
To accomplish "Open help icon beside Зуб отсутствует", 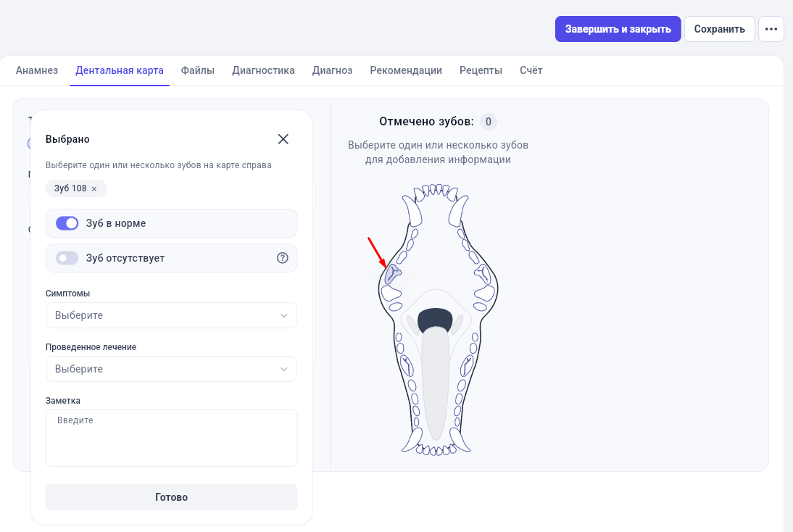I will point(282,258).
